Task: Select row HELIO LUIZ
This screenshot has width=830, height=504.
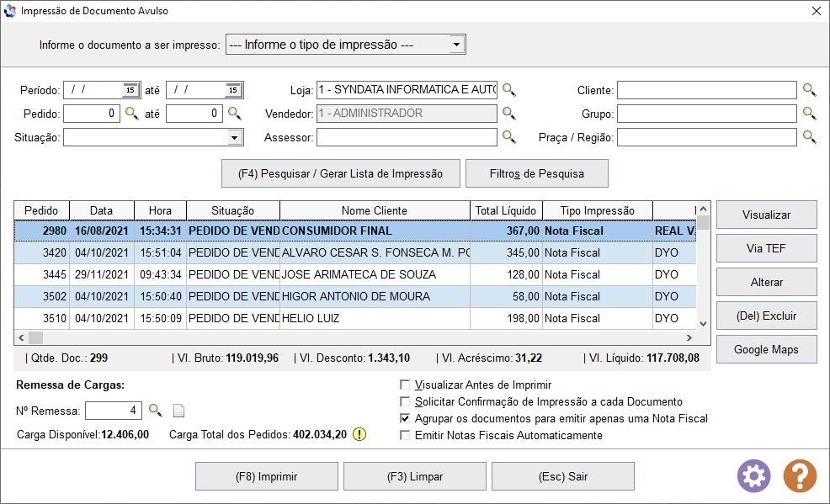Action: pos(355,318)
